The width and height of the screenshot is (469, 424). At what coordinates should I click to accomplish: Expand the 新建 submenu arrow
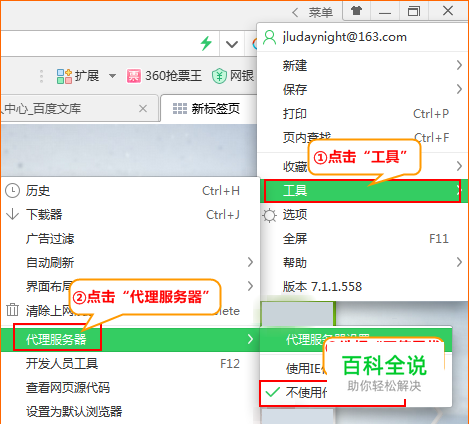pos(459,65)
